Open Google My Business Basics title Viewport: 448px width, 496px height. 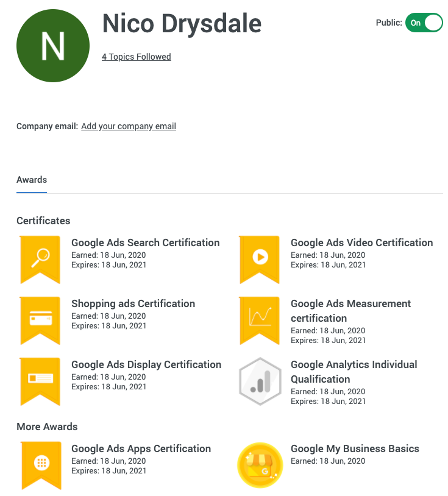(355, 448)
